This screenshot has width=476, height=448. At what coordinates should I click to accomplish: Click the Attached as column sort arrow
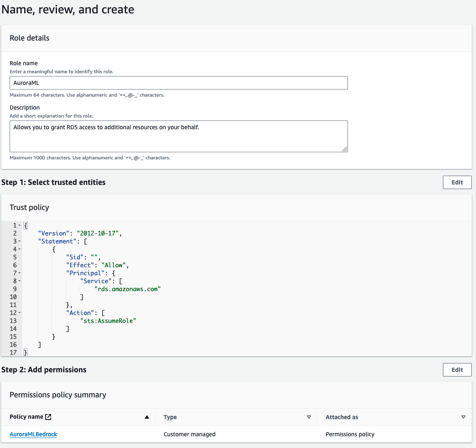(x=463, y=417)
